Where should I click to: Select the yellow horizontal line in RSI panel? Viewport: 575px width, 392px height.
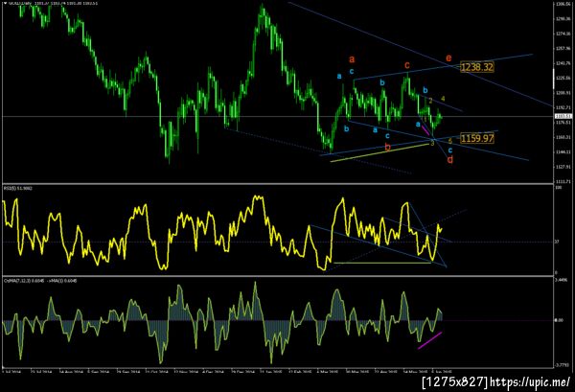[x=381, y=263]
